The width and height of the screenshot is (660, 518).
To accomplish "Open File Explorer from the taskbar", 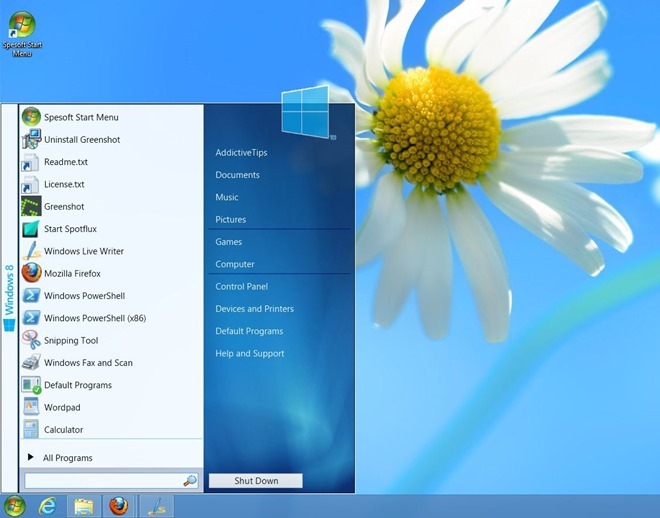I will 83,506.
